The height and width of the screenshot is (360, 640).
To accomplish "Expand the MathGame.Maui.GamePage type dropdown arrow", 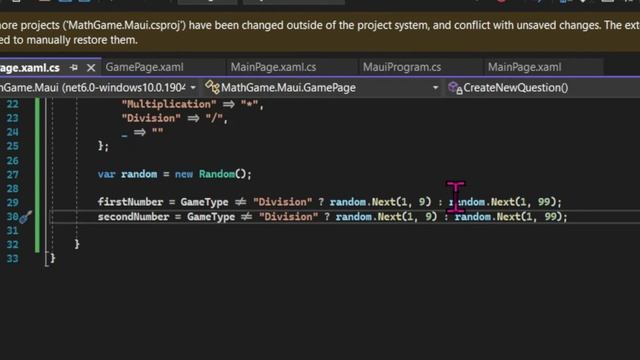I will [x=436, y=88].
